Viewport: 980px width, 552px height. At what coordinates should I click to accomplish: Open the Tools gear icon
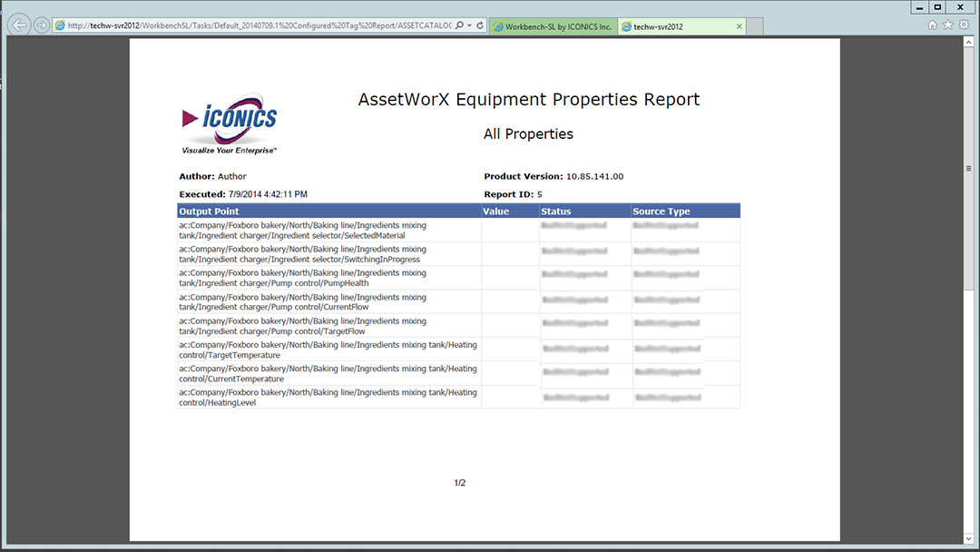point(964,25)
